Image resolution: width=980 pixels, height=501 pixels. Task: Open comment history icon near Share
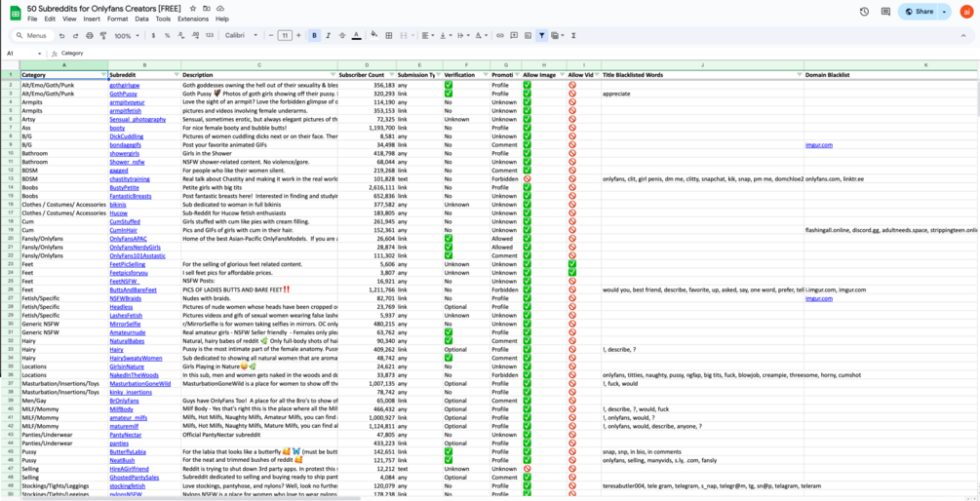click(x=885, y=12)
